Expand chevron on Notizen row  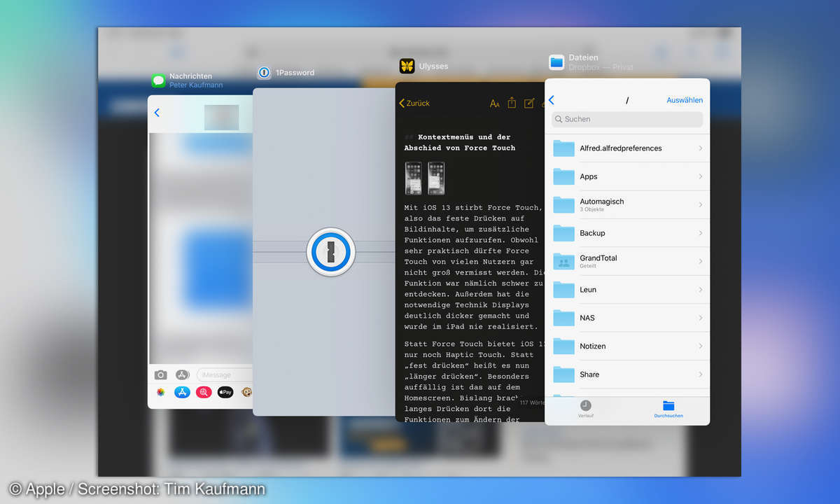700,346
